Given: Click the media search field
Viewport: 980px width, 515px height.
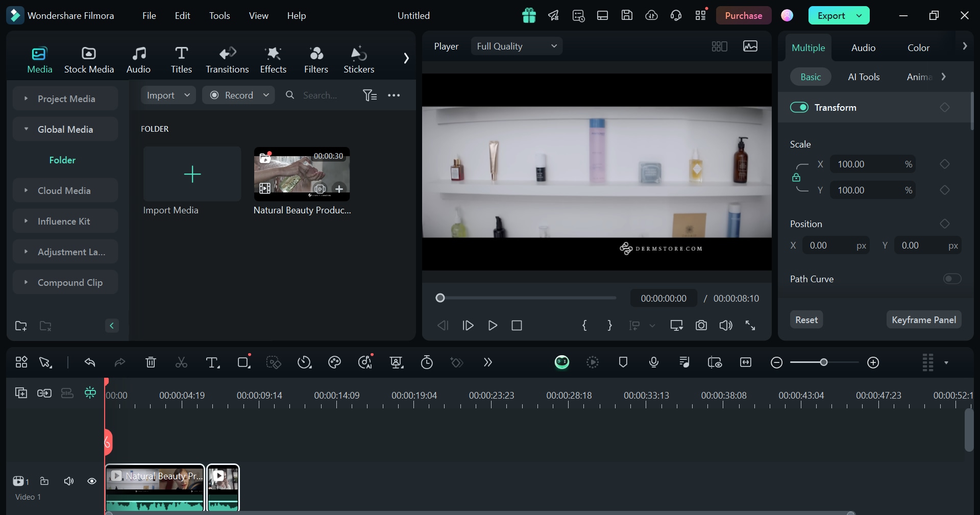Looking at the screenshot, I should click(x=320, y=95).
